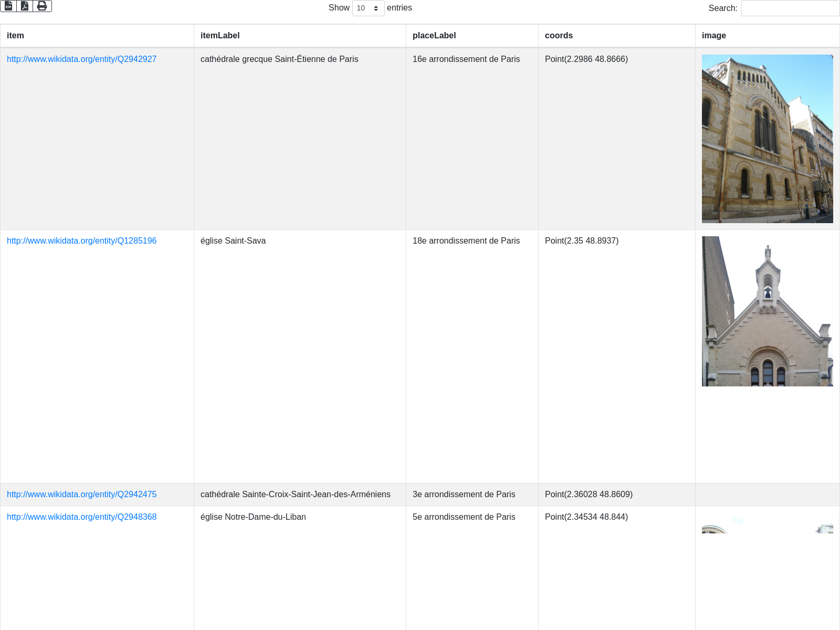Viewport: 840px width, 630px height.
Task: Select the Point(2.2986 48.8666) coordinates cell
Action: pyautogui.click(x=586, y=59)
